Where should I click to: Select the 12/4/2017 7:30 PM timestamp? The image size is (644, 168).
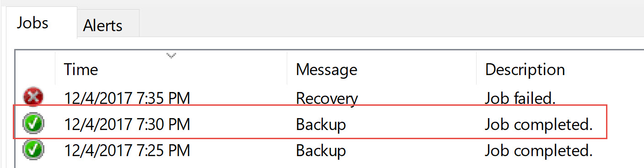pyautogui.click(x=127, y=124)
